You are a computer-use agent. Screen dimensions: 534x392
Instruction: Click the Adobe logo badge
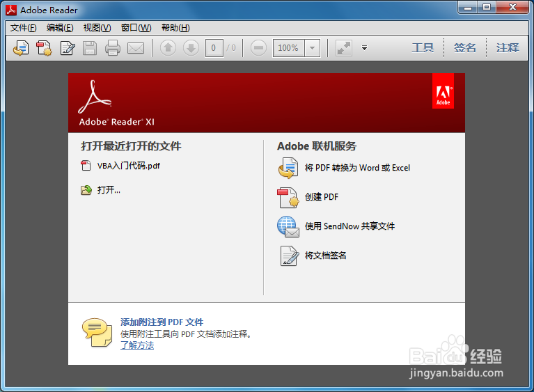(x=443, y=91)
